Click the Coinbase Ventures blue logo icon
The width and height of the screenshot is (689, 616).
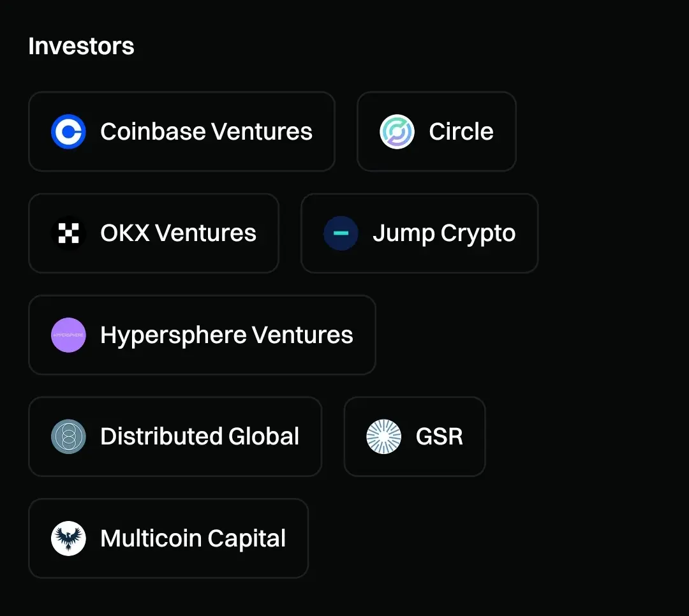68,131
